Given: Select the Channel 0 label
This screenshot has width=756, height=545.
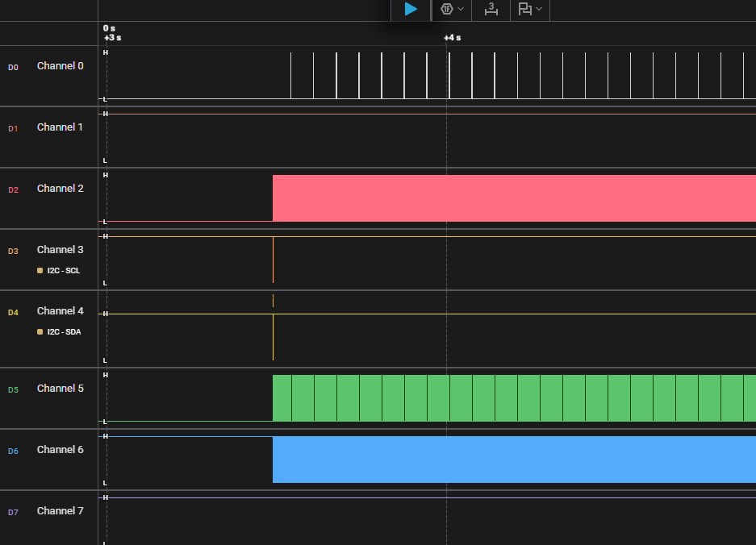Looking at the screenshot, I should pyautogui.click(x=60, y=66).
